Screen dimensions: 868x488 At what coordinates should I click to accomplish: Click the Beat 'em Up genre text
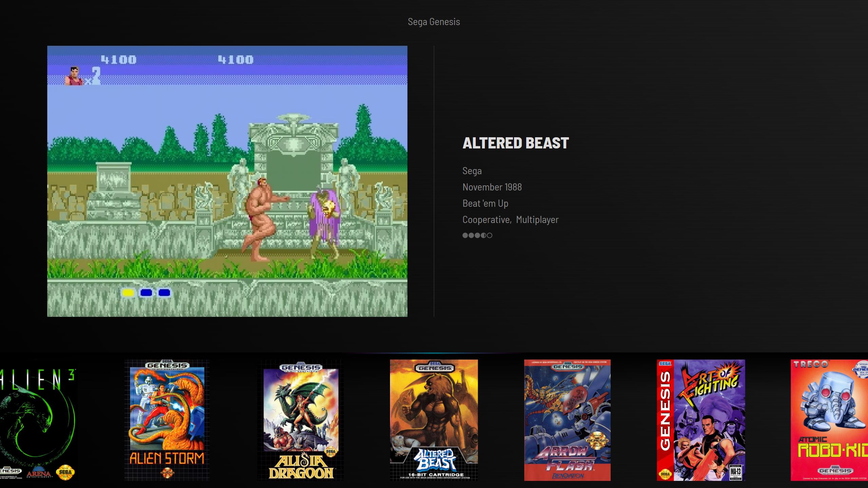[x=485, y=203]
